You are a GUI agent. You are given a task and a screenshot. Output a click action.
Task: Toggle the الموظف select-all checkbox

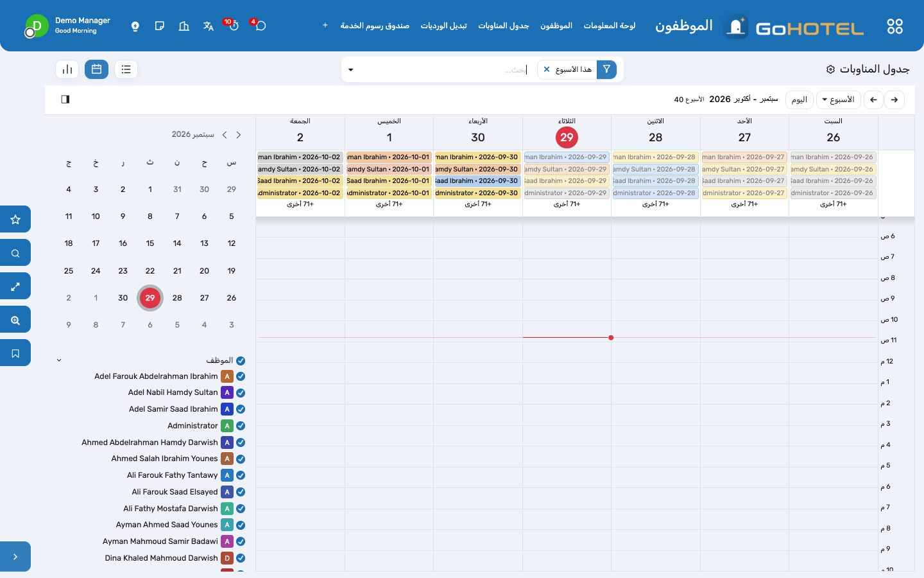coord(241,361)
